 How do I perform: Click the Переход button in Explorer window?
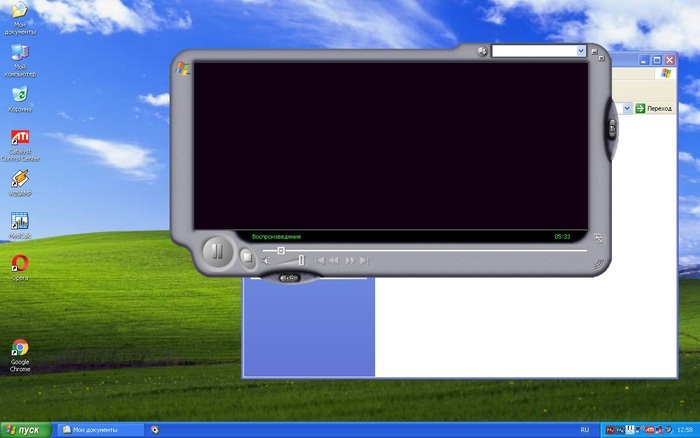point(654,108)
